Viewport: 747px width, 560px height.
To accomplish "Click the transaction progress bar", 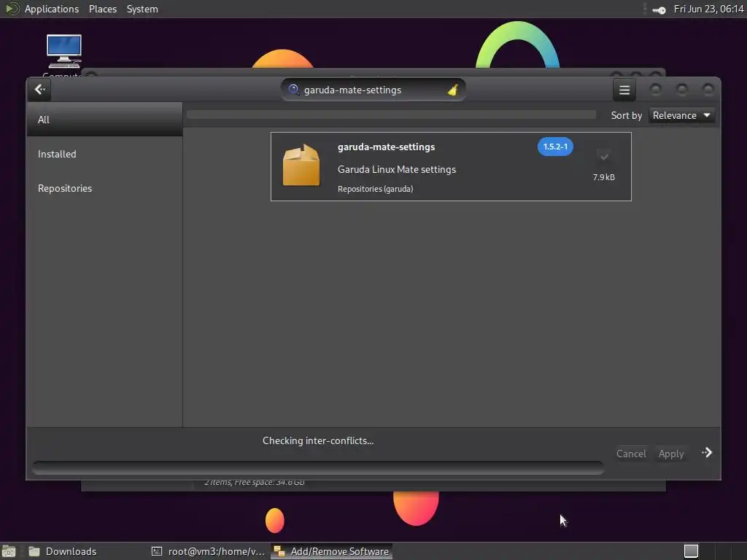I will tap(318, 467).
